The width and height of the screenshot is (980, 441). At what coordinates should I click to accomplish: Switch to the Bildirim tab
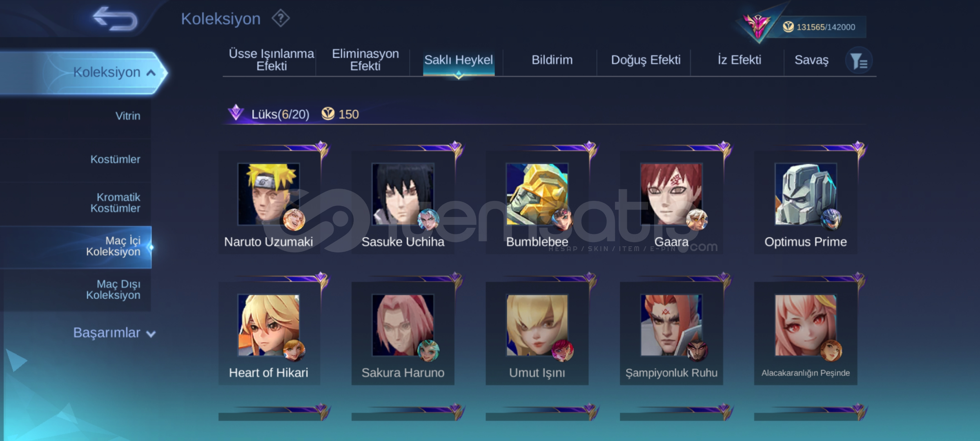[x=552, y=60]
